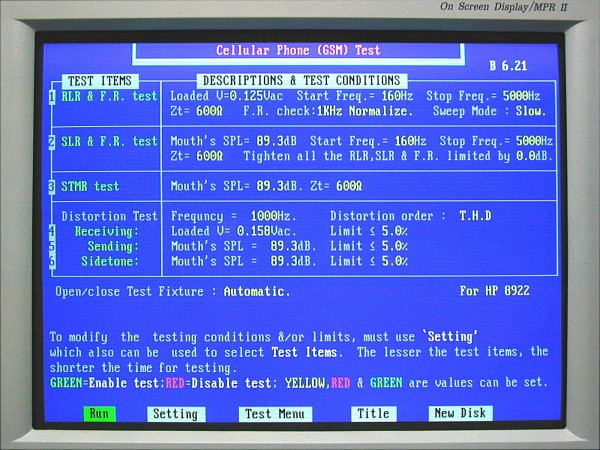
Task: Click number 1 marker beside RLR test
Action: pyautogui.click(x=52, y=97)
